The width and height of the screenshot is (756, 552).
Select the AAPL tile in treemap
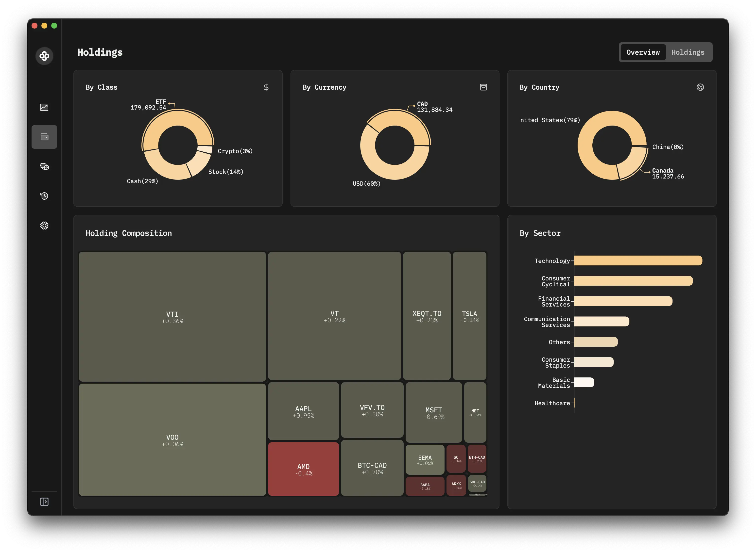(x=303, y=411)
